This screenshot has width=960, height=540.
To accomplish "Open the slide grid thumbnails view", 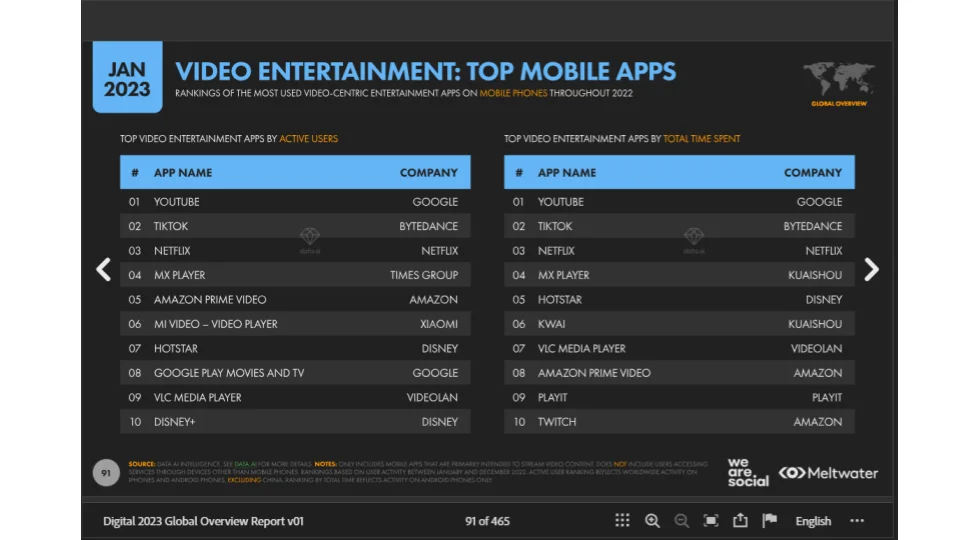I will click(622, 521).
